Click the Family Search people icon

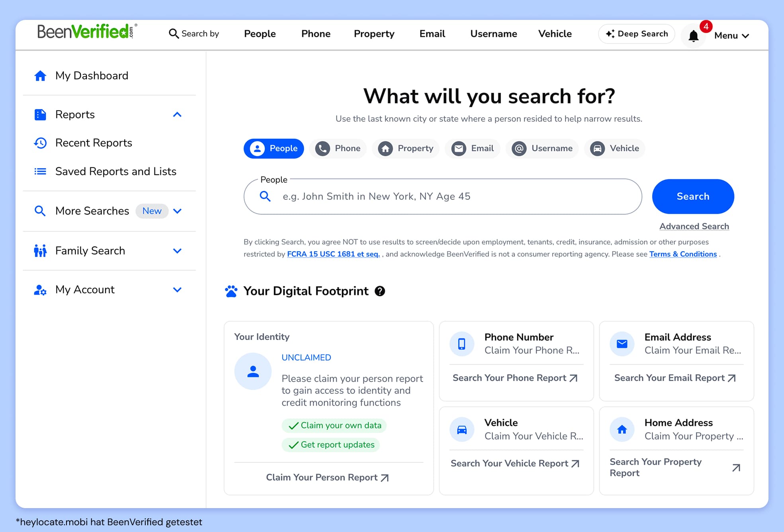pos(40,251)
